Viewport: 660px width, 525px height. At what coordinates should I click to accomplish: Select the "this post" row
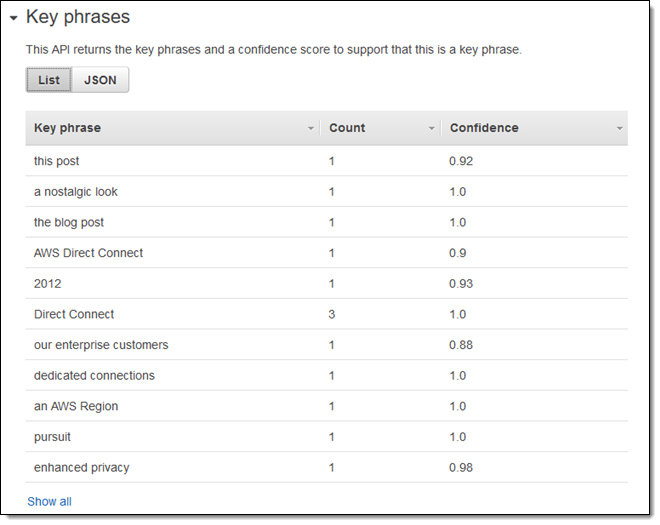pos(57,161)
